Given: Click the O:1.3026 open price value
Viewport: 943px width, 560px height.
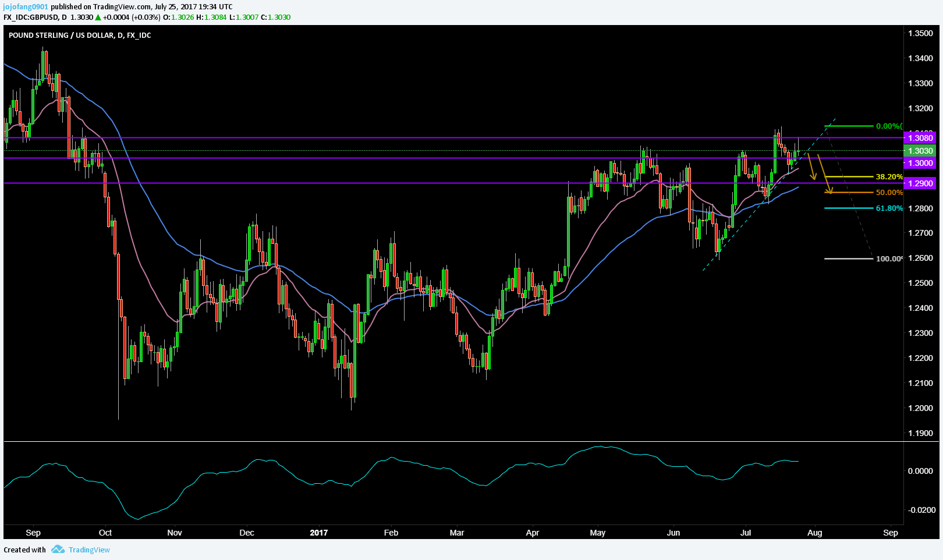Looking at the screenshot, I should 179,17.
